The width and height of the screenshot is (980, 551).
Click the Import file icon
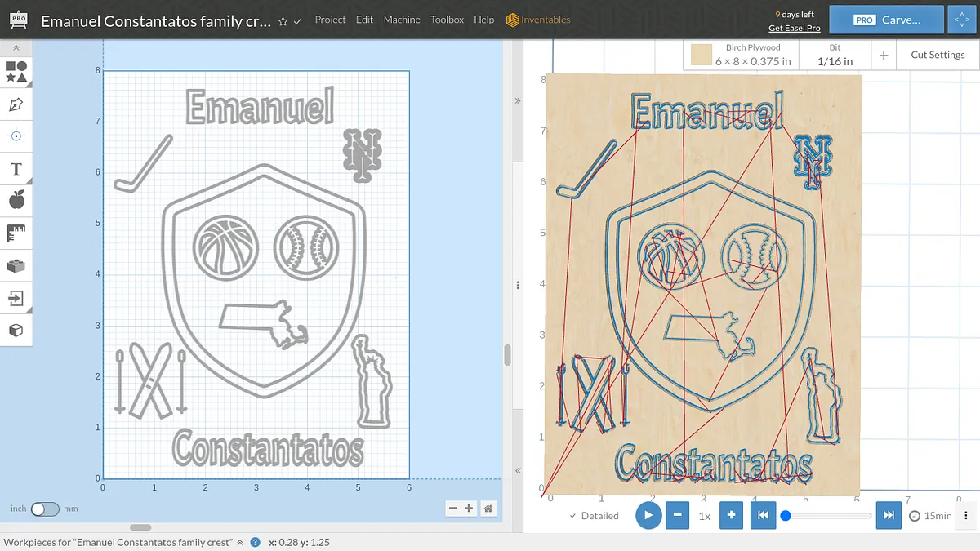coord(16,298)
